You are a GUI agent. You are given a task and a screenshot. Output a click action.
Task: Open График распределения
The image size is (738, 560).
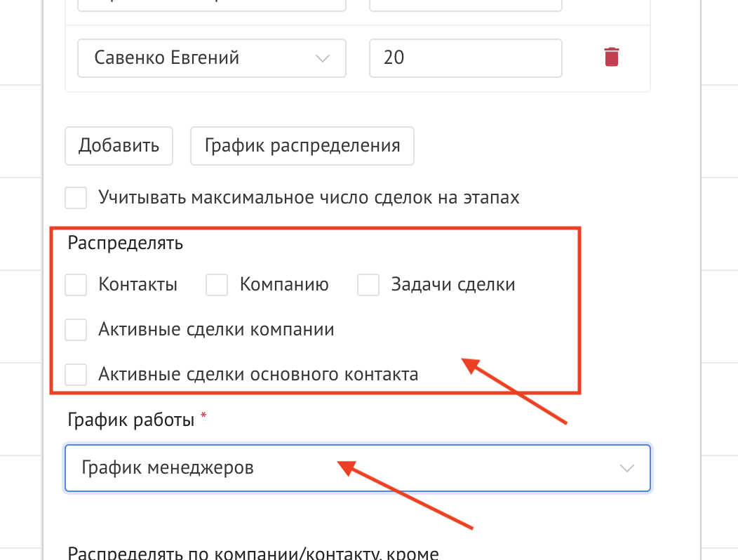(x=302, y=146)
